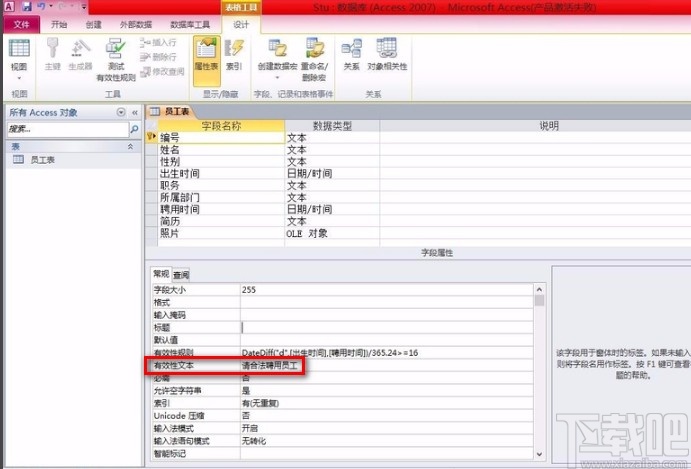
Task: Open the 视图 view switcher button
Action: (19, 59)
